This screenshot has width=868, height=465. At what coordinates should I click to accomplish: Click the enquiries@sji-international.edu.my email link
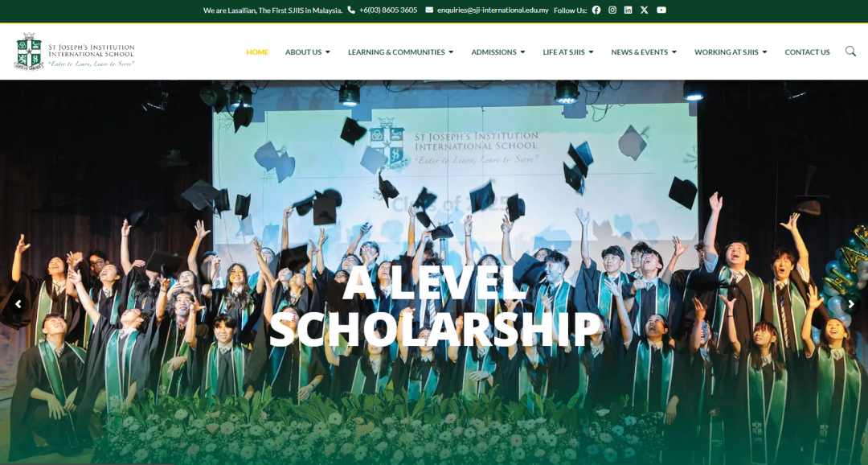click(493, 10)
